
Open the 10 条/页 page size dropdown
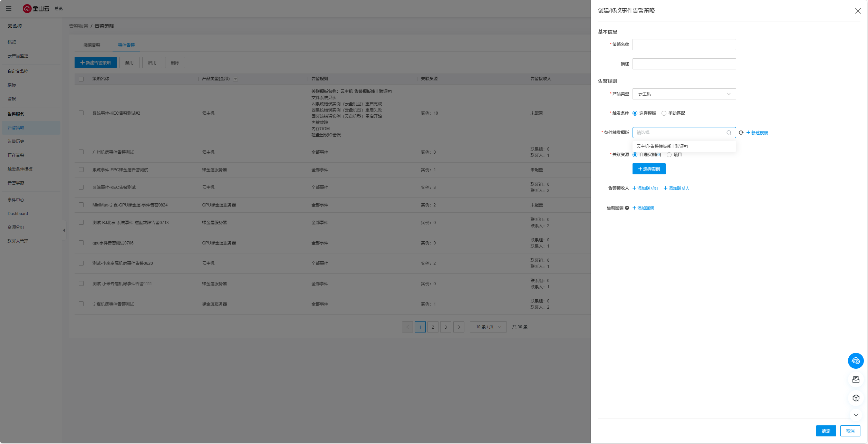coord(488,327)
